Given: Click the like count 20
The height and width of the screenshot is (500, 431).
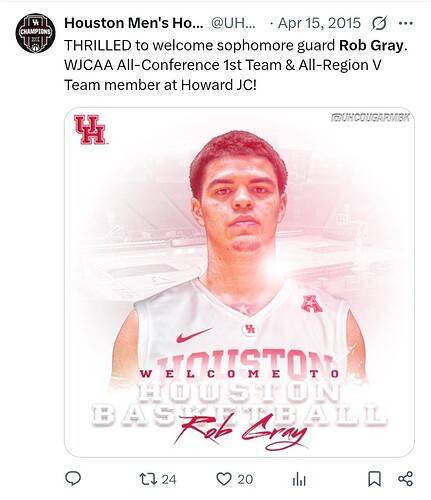Looking at the screenshot, I should pos(245,479).
